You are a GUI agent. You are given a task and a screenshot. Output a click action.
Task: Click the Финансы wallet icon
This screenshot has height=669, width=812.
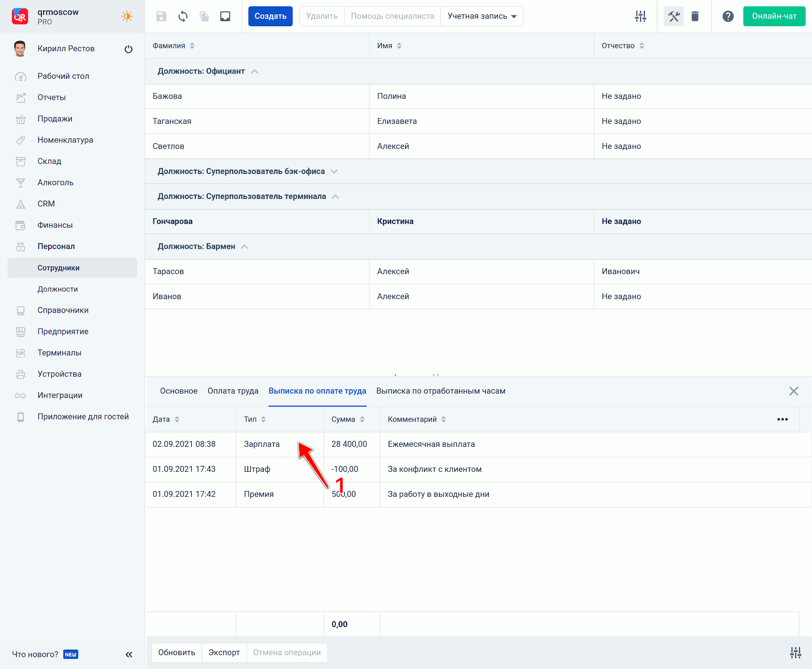click(21, 225)
